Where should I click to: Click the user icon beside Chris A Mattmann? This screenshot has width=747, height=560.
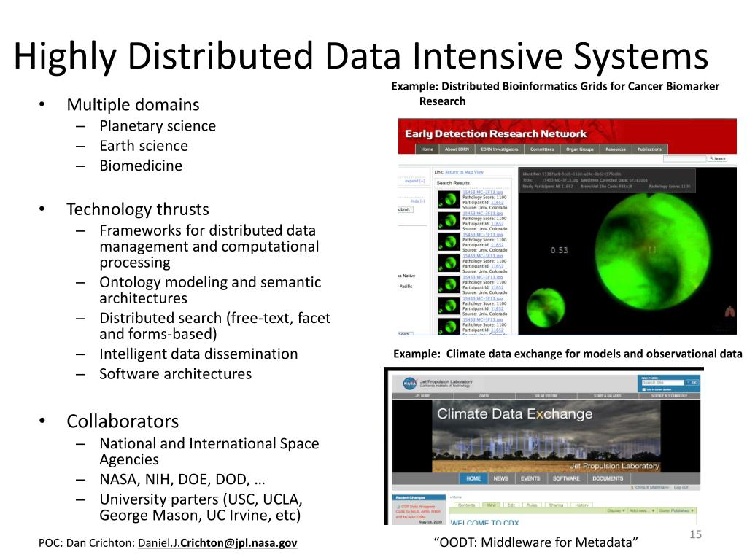pyautogui.click(x=633, y=488)
